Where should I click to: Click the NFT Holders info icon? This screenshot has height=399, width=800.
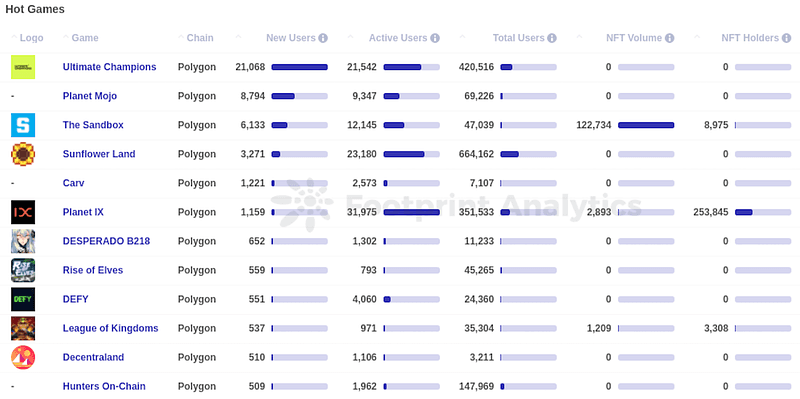coord(786,38)
